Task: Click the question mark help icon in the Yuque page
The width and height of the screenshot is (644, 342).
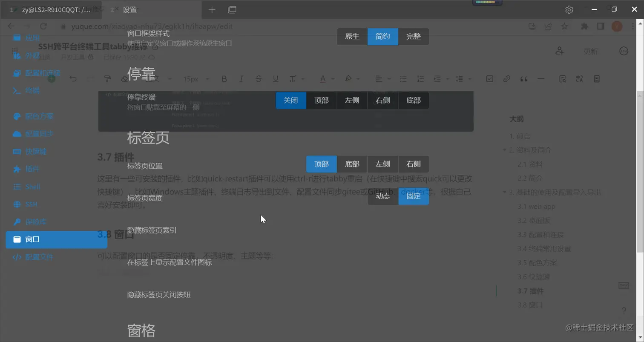Action: pos(624,310)
